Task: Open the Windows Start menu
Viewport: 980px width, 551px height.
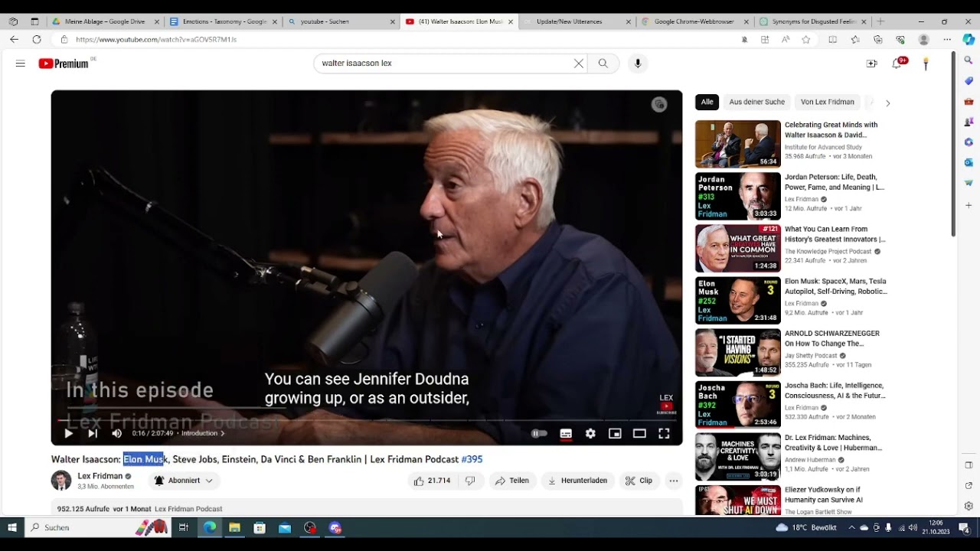Action: [x=11, y=527]
